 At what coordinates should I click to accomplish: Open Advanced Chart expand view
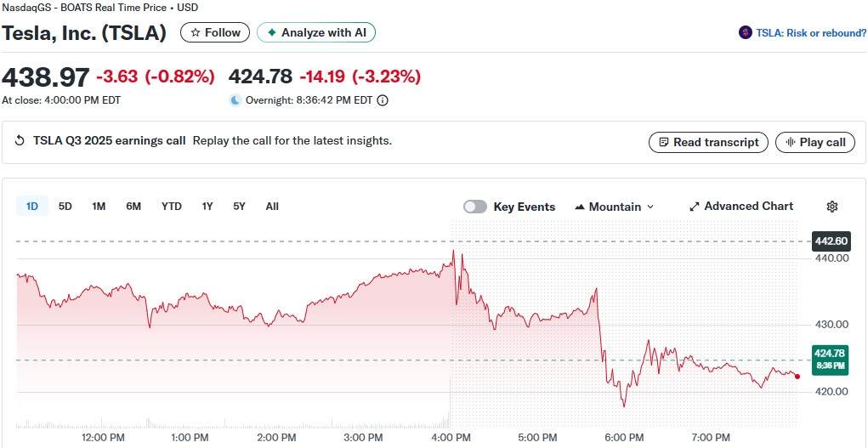[x=740, y=207]
